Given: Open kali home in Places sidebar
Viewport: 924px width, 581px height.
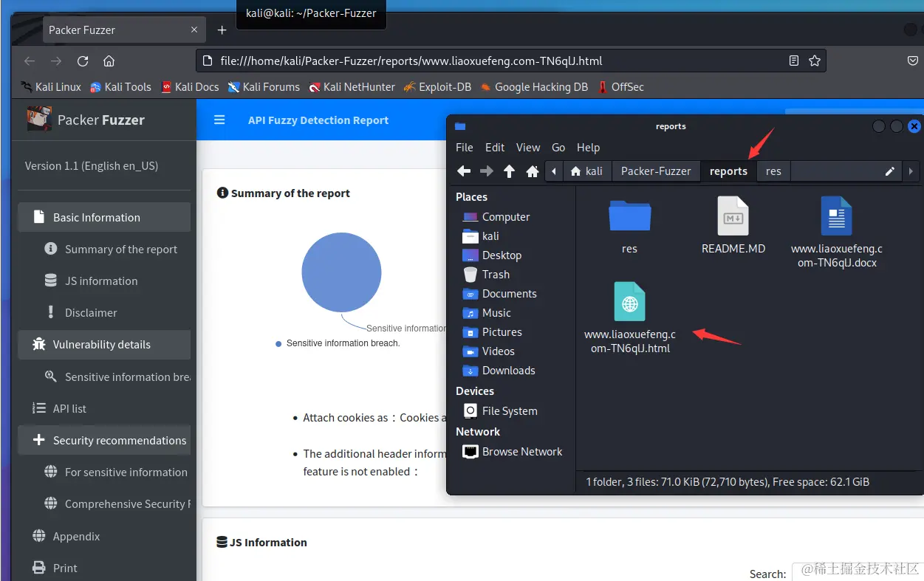Looking at the screenshot, I should [x=481, y=236].
